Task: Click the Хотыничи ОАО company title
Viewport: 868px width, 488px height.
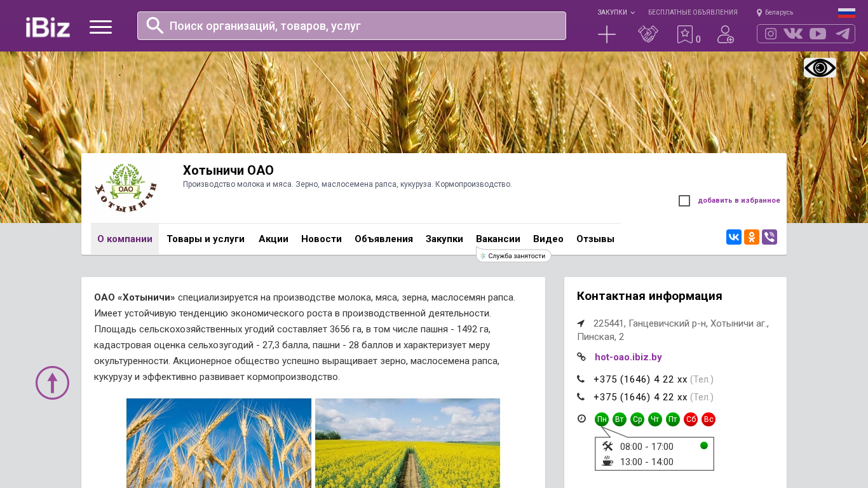Action: coord(228,170)
